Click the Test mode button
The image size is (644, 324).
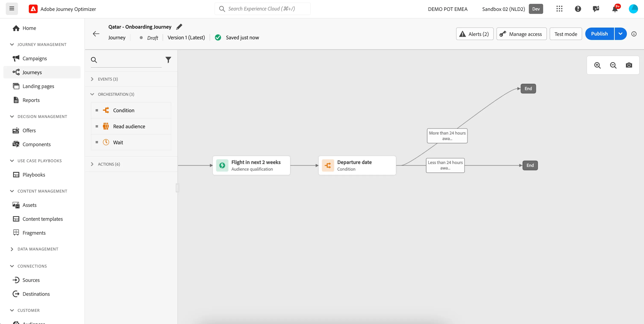566,34
